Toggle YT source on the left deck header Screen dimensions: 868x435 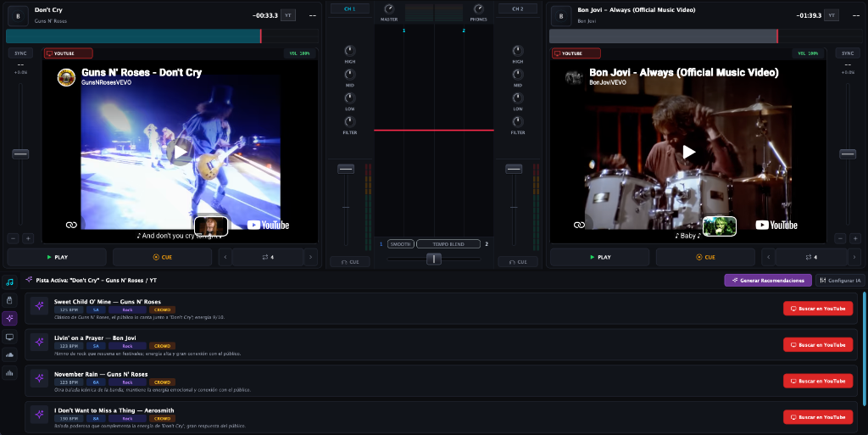click(x=288, y=15)
